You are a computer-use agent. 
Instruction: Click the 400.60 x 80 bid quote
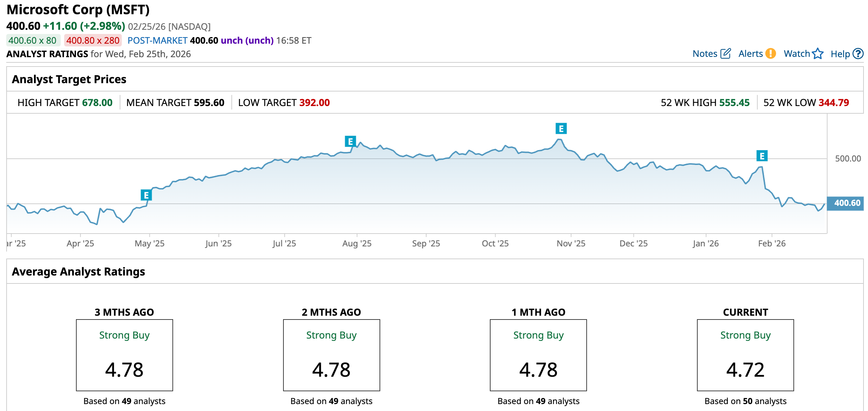click(33, 41)
